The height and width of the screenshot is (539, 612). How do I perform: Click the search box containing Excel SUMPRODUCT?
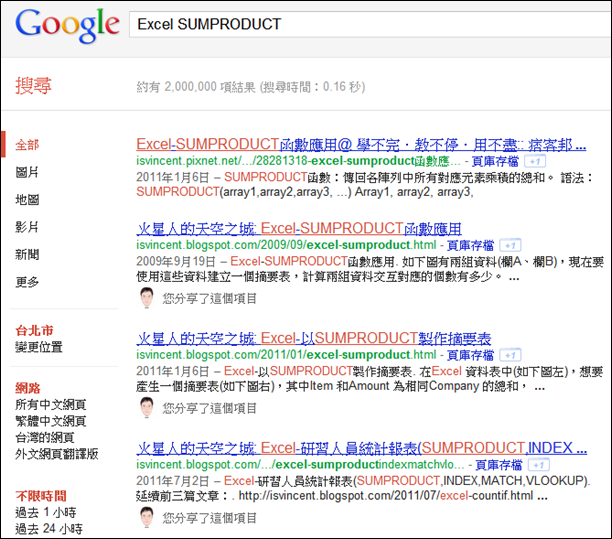click(x=370, y=25)
